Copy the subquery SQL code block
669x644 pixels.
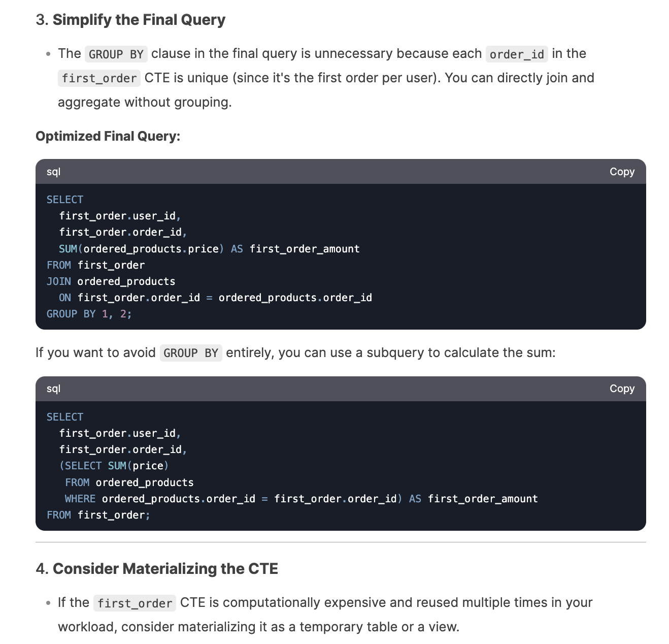(622, 389)
